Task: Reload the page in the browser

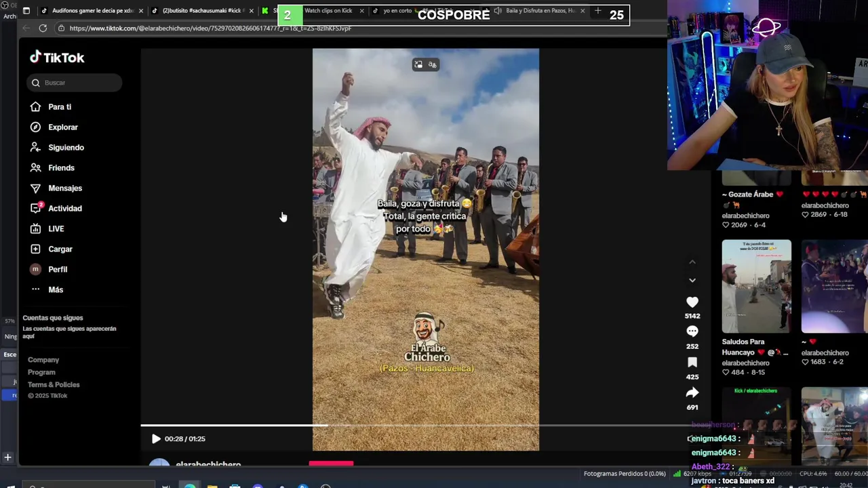Action: (x=43, y=28)
